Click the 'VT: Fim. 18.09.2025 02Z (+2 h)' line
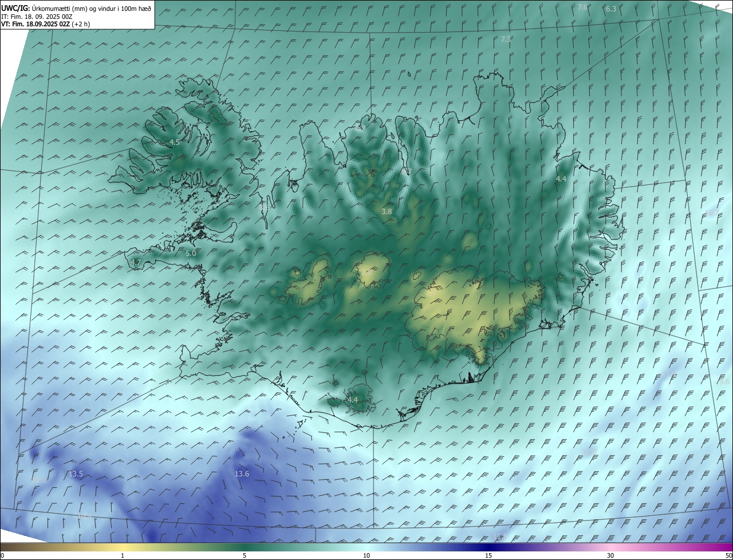 click(45, 24)
